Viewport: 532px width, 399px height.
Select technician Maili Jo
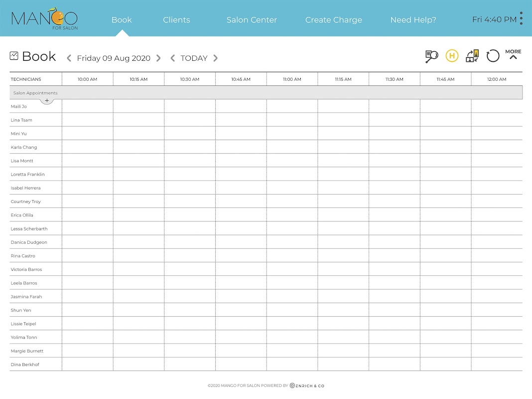coord(18,106)
